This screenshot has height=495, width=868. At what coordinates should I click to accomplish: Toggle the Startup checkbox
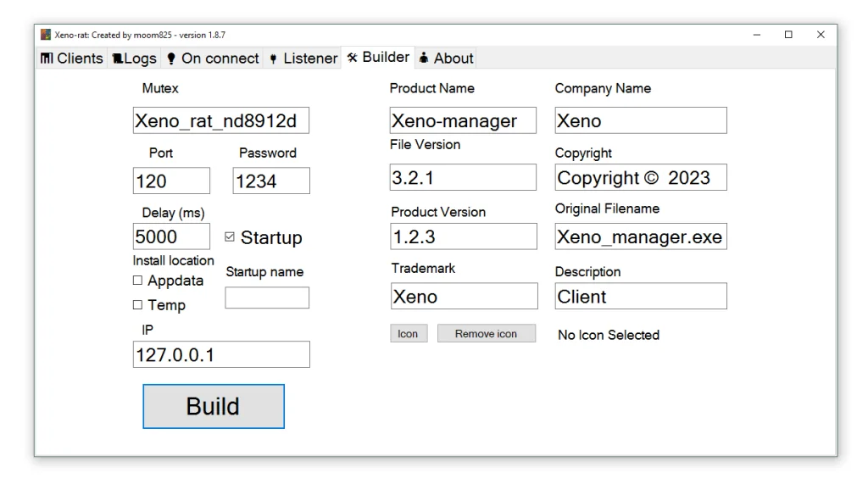coord(230,237)
